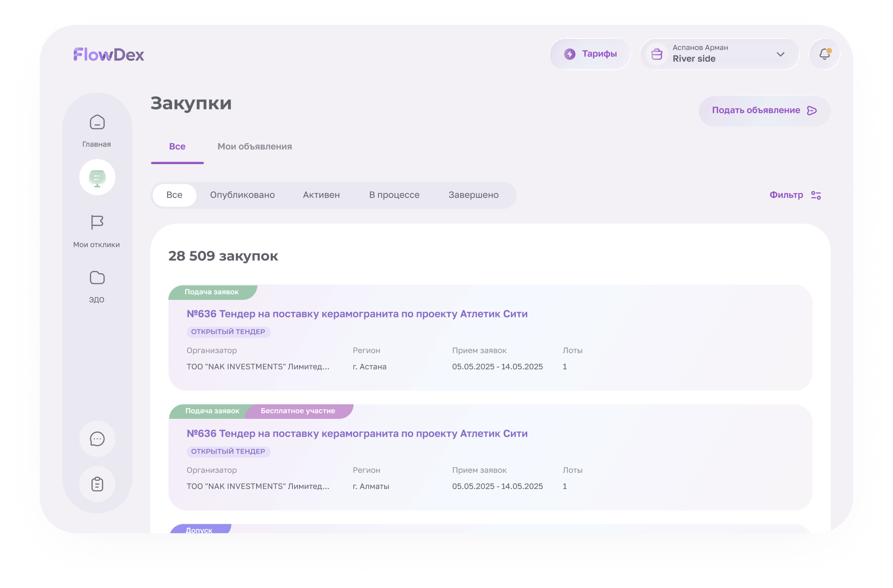The image size is (893, 588).
Task: Expand the Аспанов Арман River side account dropdown
Action: pyautogui.click(x=710, y=54)
